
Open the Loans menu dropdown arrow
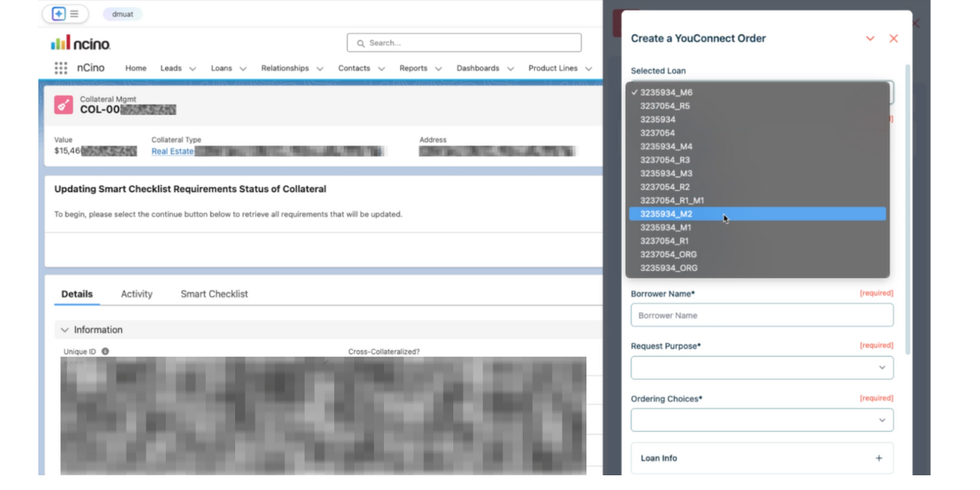click(243, 69)
